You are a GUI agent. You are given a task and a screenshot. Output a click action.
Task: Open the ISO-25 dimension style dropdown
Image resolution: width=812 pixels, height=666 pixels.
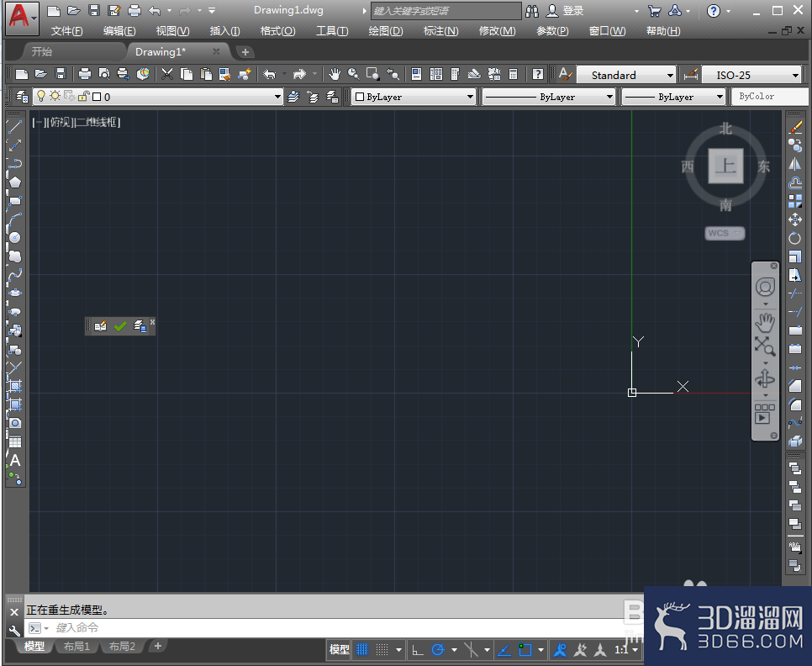click(x=795, y=76)
